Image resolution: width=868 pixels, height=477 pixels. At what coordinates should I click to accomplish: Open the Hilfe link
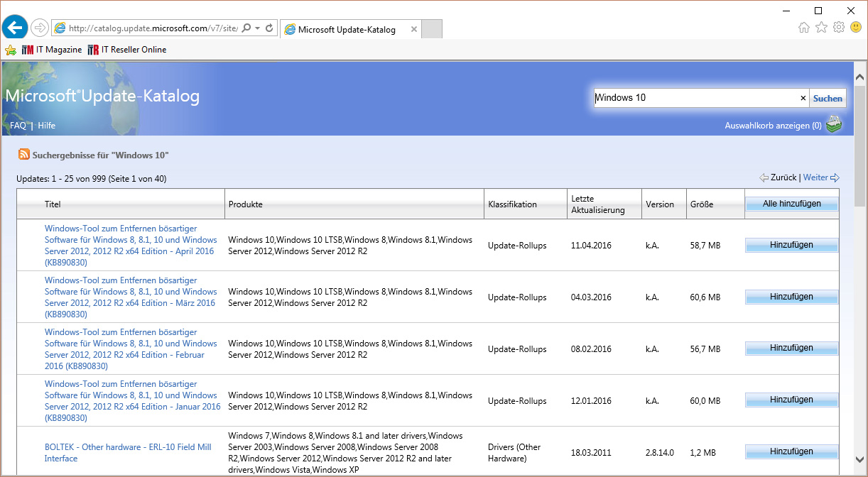click(x=46, y=126)
